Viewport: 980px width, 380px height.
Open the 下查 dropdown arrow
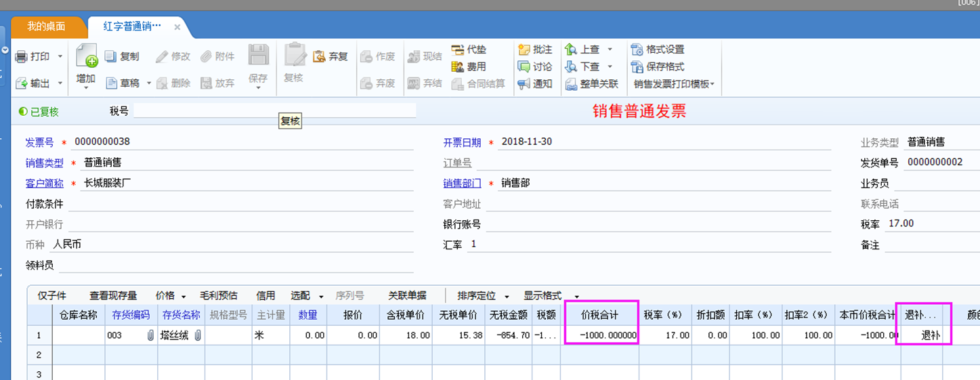610,66
